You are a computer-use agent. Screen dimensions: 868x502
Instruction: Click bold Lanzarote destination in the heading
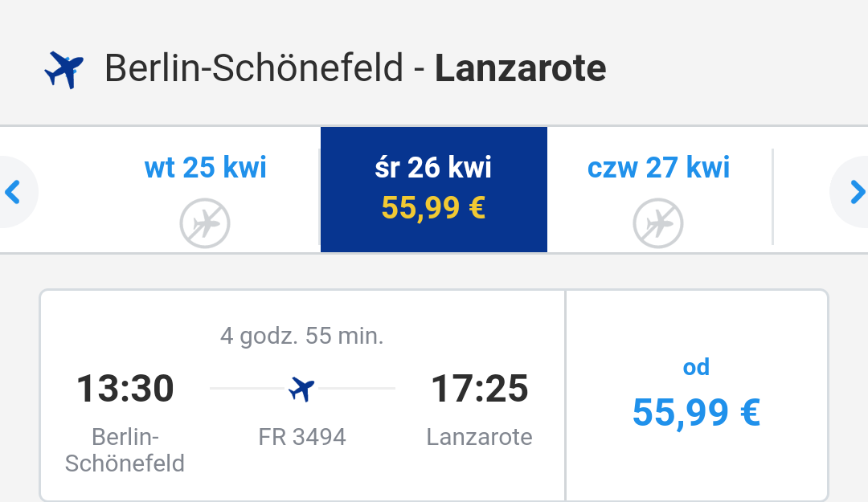pyautogui.click(x=520, y=68)
